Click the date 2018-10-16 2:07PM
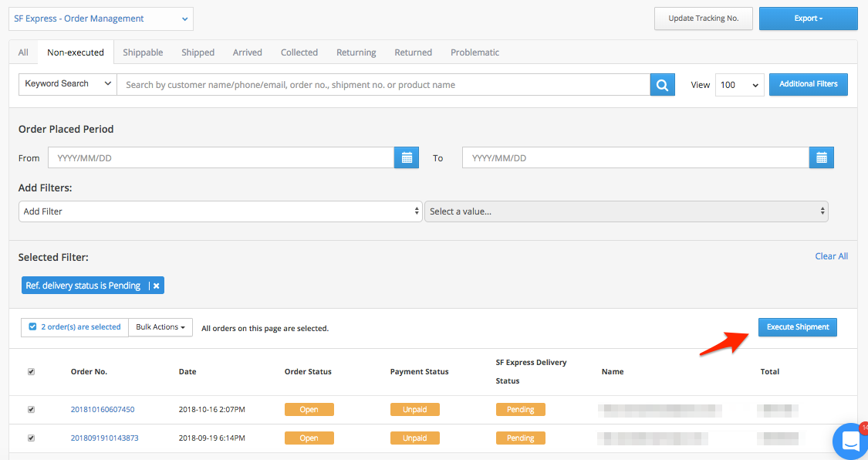Viewport: 868px width, 460px height. coord(212,410)
